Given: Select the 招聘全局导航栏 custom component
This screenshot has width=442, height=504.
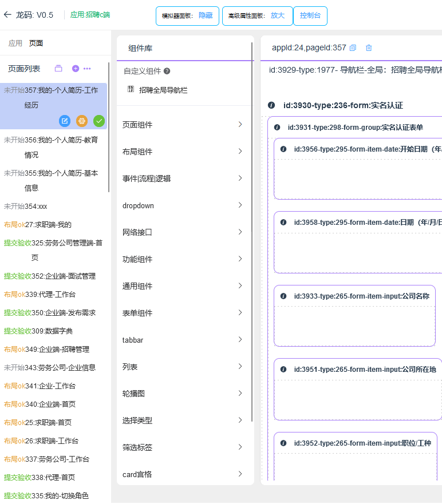Looking at the screenshot, I should (163, 90).
